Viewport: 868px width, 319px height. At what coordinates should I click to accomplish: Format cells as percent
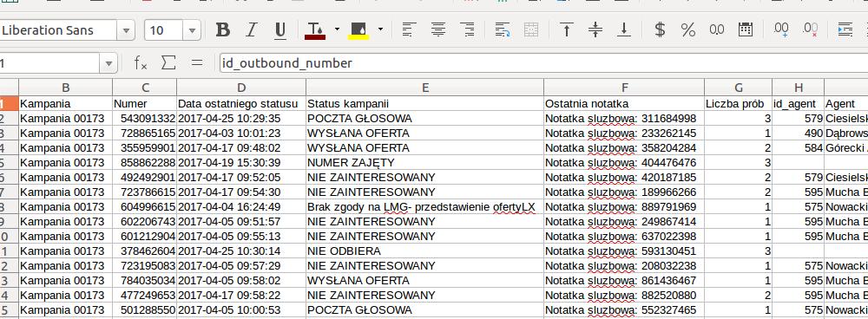pos(688,29)
